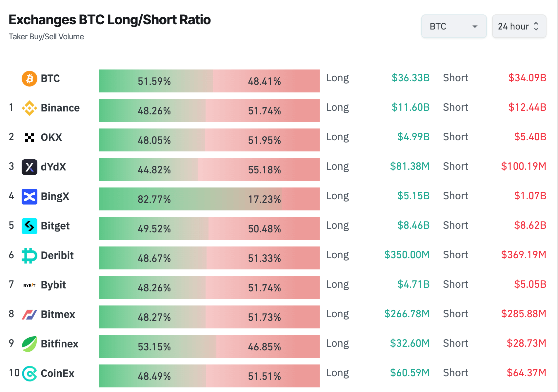Click the Bitget logo icon
The width and height of the screenshot is (558, 392).
point(30,226)
